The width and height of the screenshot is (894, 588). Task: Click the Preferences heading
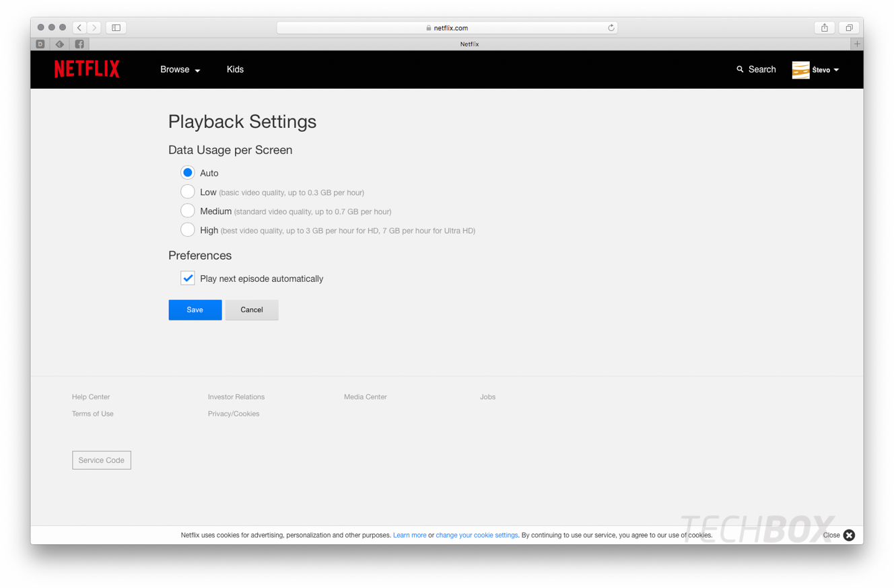click(x=200, y=256)
